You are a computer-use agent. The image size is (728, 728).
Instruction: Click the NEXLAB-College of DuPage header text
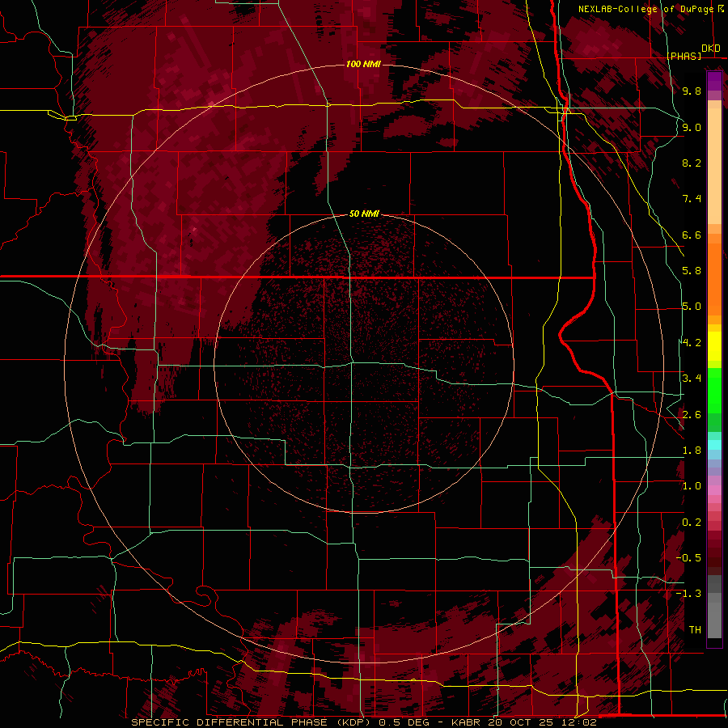(x=645, y=9)
